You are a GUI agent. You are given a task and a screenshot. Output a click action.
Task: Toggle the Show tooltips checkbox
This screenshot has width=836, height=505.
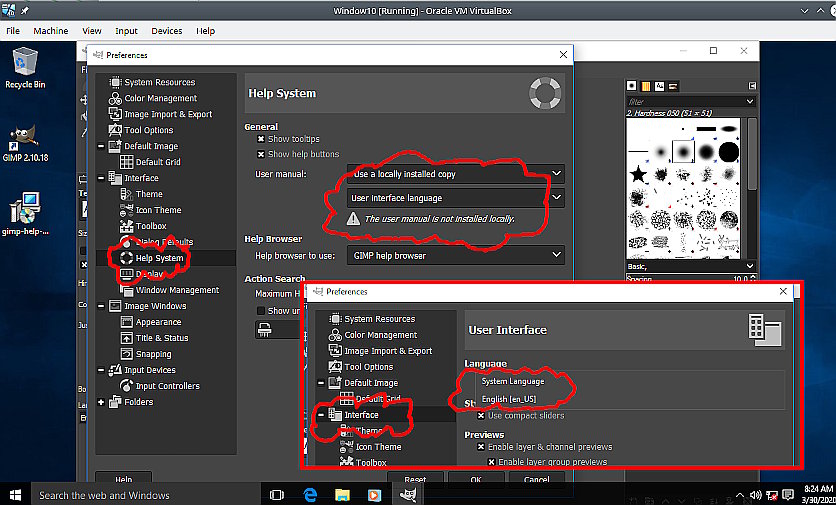click(x=261, y=139)
